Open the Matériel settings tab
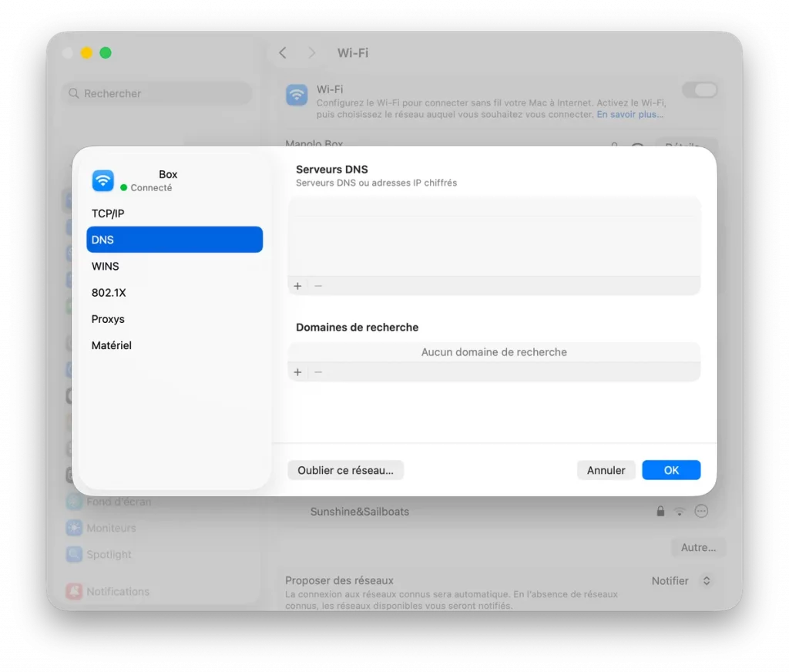 tap(111, 344)
